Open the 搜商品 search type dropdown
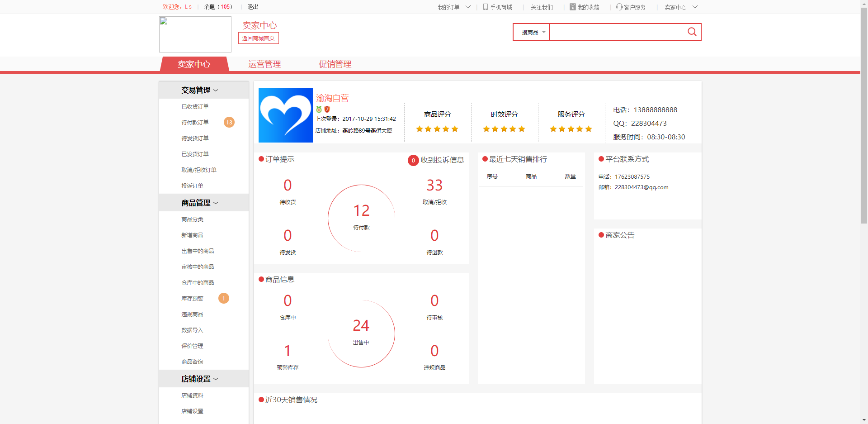Viewport: 868px width, 424px height. pyautogui.click(x=532, y=32)
